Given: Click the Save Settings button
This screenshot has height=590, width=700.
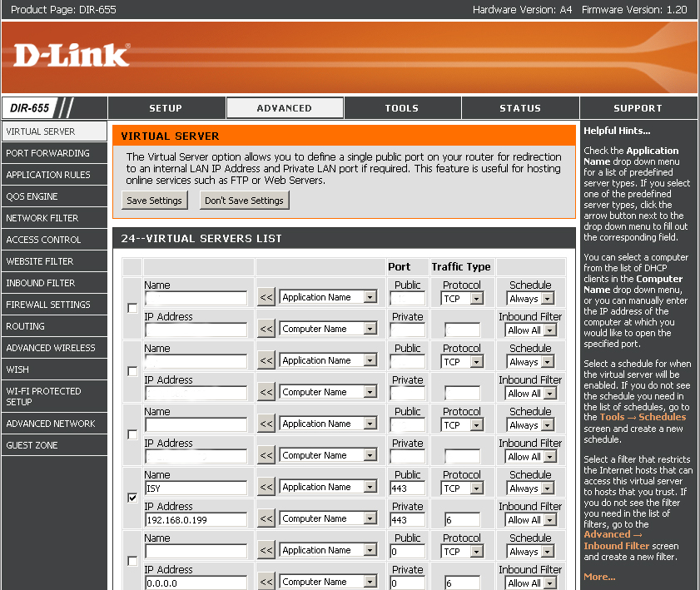Looking at the screenshot, I should [155, 201].
